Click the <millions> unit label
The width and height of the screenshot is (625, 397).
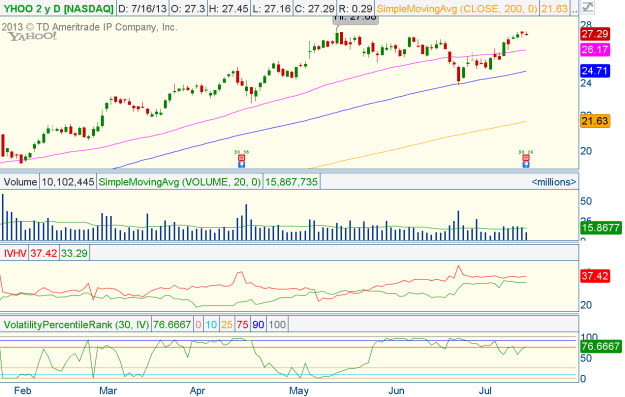pyautogui.click(x=554, y=182)
